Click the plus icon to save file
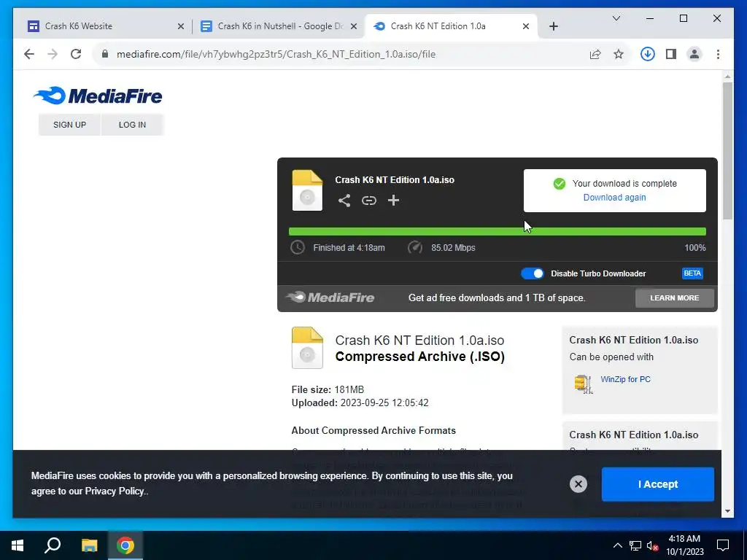Image resolution: width=747 pixels, height=560 pixels. 393,201
